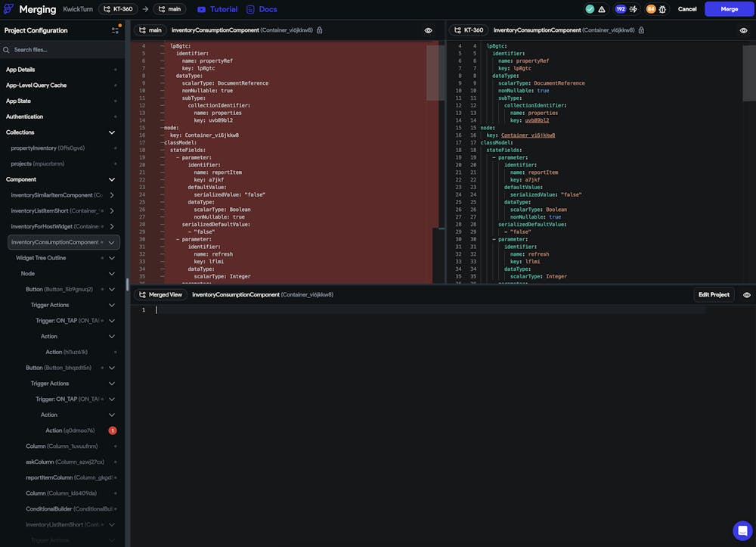Collapse first Trigger Actions row
The image size is (756, 547).
pos(112,305)
